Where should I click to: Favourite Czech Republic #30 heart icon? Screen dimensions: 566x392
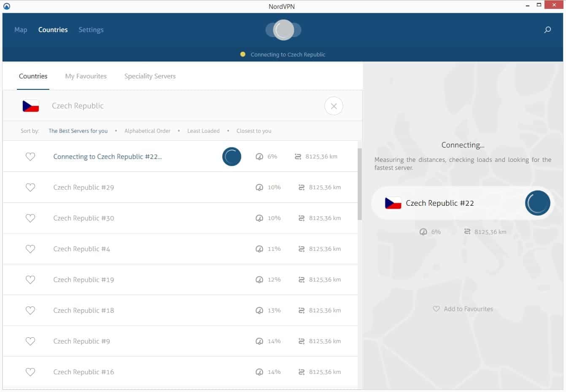[x=30, y=218]
